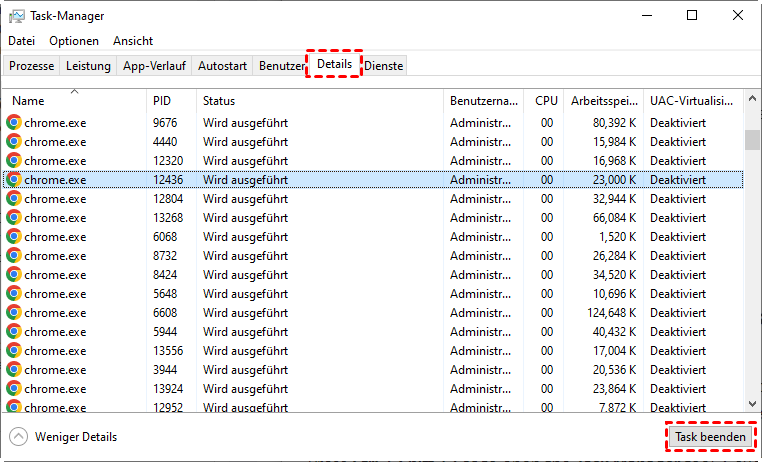Sort by the UAC-Virtualisierung column header
The width and height of the screenshot is (762, 462).
coord(693,101)
